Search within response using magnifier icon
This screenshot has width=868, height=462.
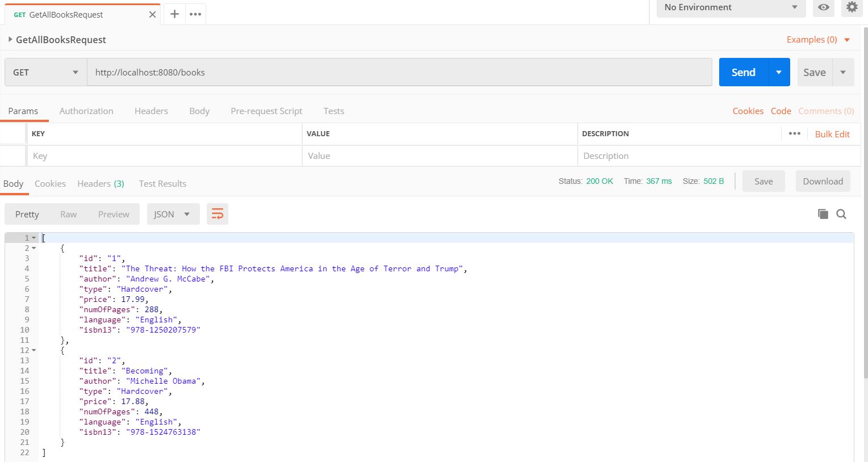(841, 214)
